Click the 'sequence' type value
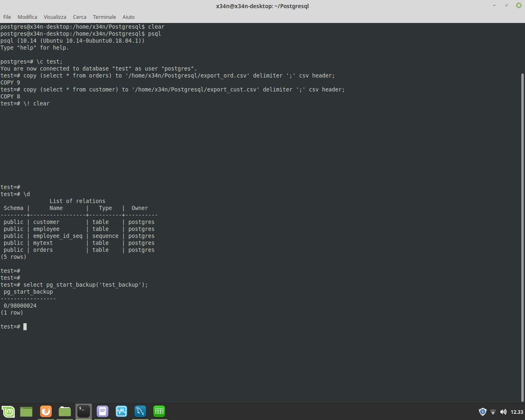525x420 pixels. [105, 236]
